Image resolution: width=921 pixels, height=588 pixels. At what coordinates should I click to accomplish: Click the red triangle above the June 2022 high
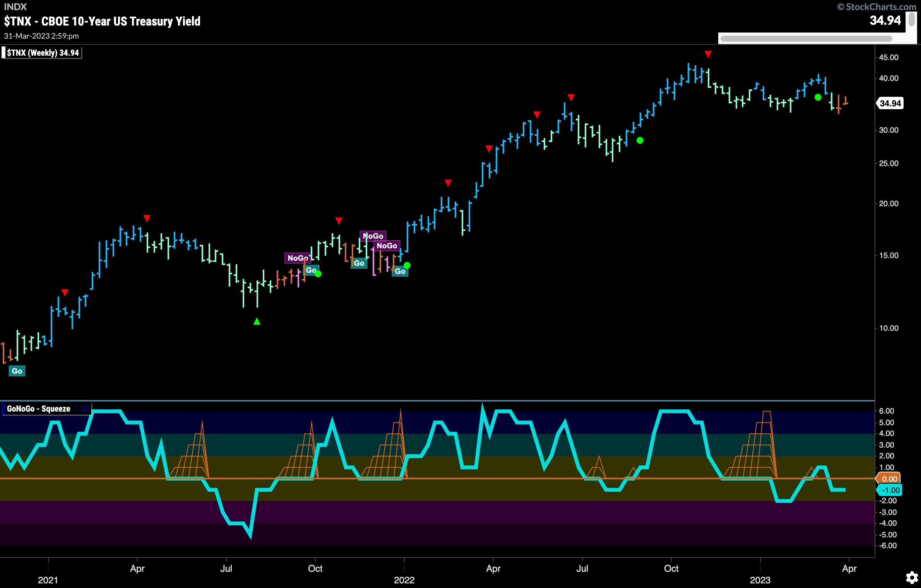point(571,97)
